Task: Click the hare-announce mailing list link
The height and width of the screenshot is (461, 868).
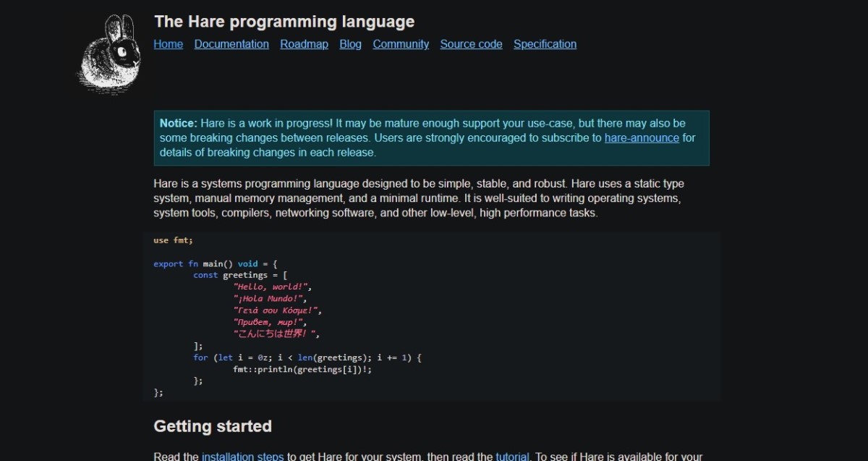Action: (x=642, y=138)
